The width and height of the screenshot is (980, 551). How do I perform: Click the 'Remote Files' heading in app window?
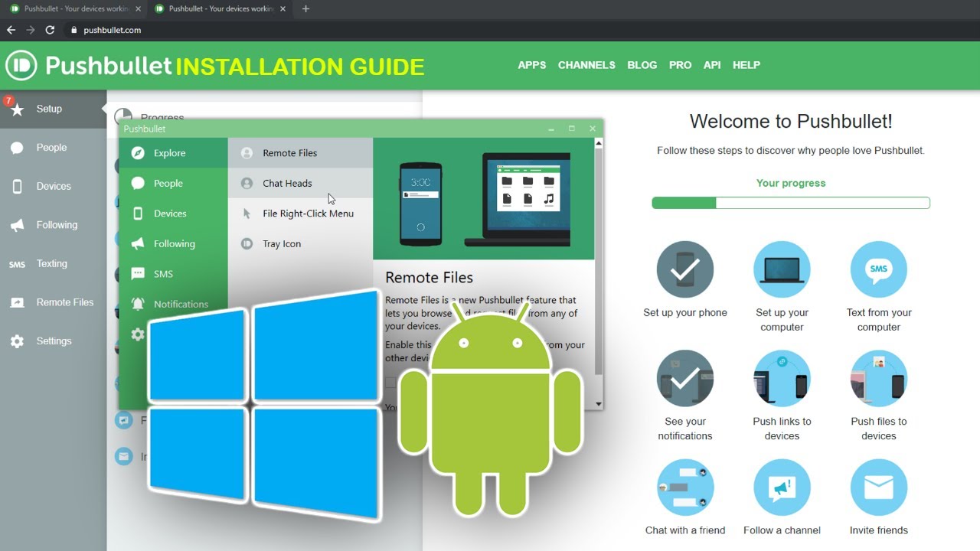429,278
